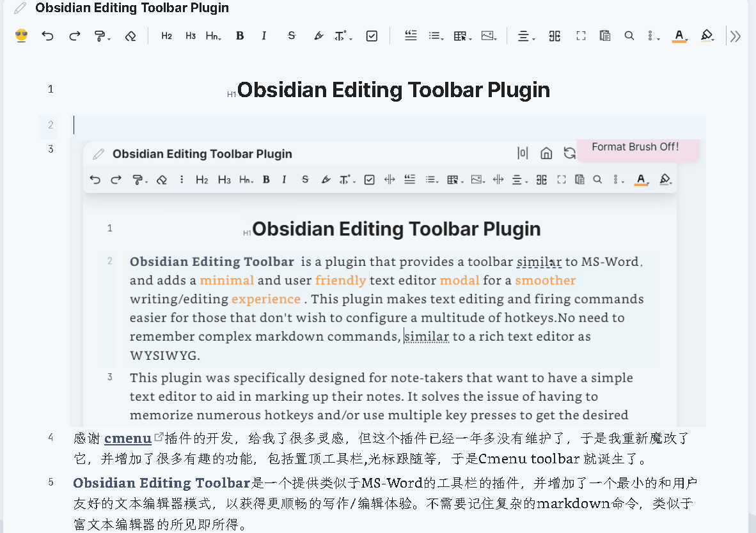
Task: Toggle fullscreen focus icon in top toolbar
Action: click(x=581, y=36)
